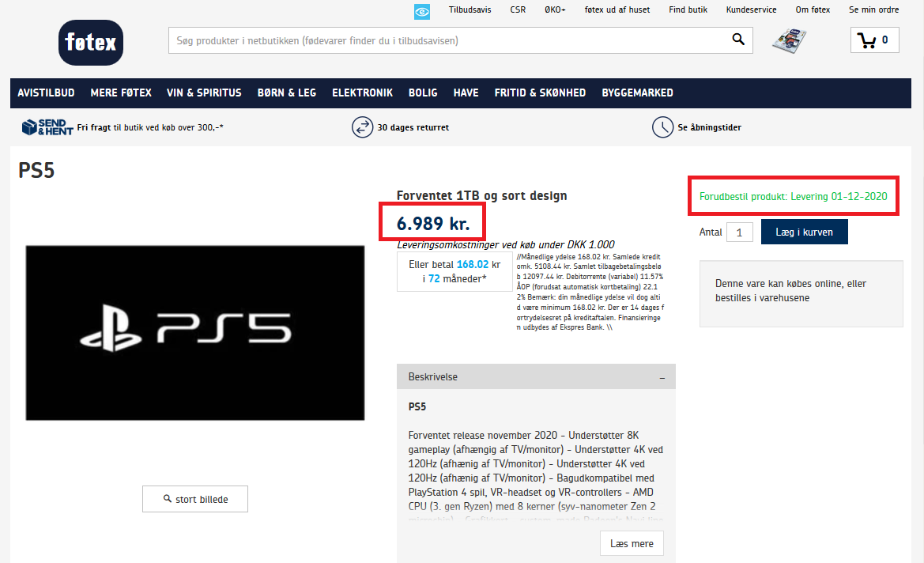Screen dimensions: 924x563
Task: Click the stort billede button
Action: [x=195, y=499]
